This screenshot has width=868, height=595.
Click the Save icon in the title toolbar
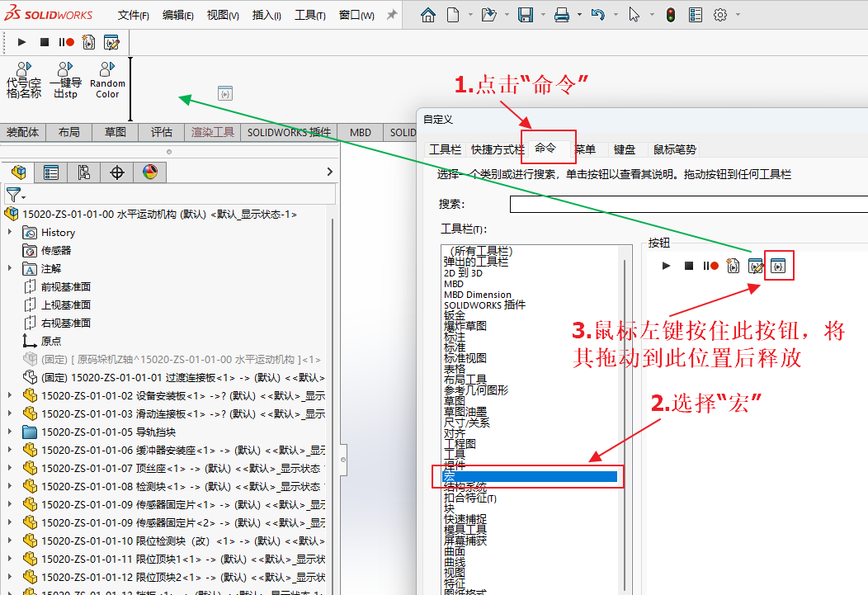pyautogui.click(x=525, y=15)
